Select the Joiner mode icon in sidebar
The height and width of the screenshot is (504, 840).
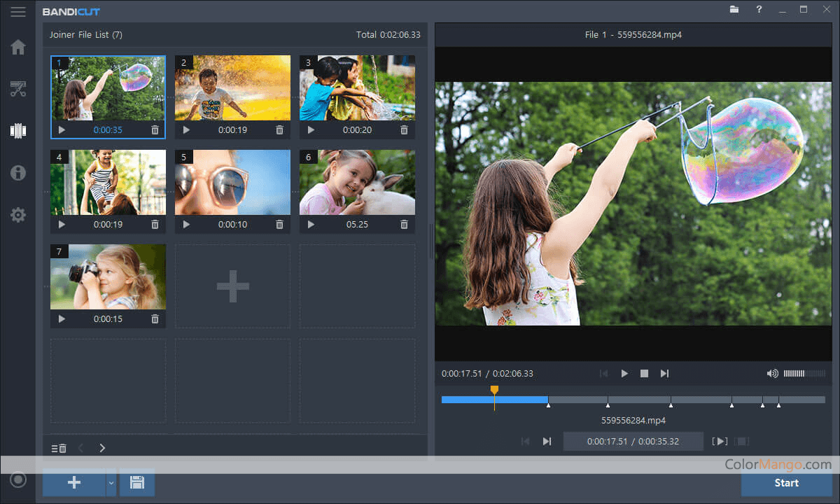[18, 131]
